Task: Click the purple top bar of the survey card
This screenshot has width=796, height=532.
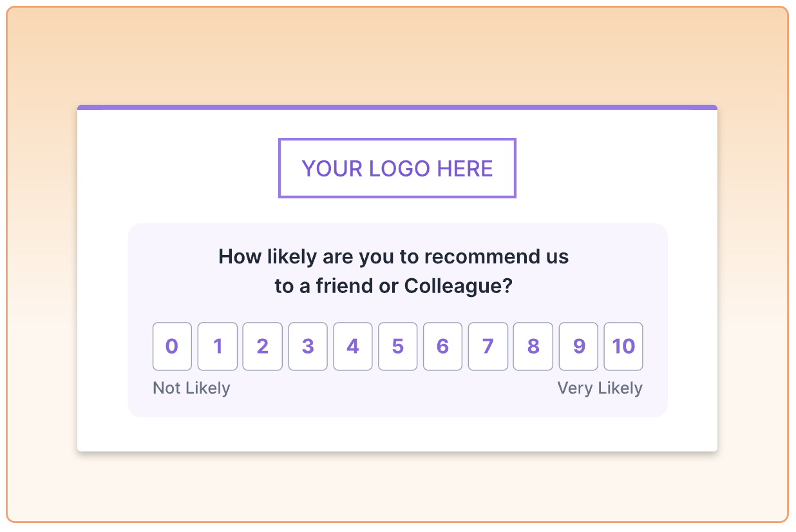Action: coord(397,108)
